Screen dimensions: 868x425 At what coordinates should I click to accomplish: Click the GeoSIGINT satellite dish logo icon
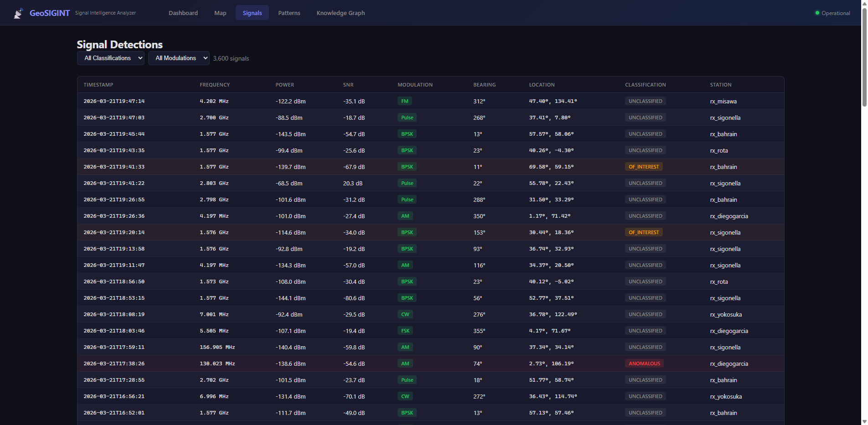(18, 13)
